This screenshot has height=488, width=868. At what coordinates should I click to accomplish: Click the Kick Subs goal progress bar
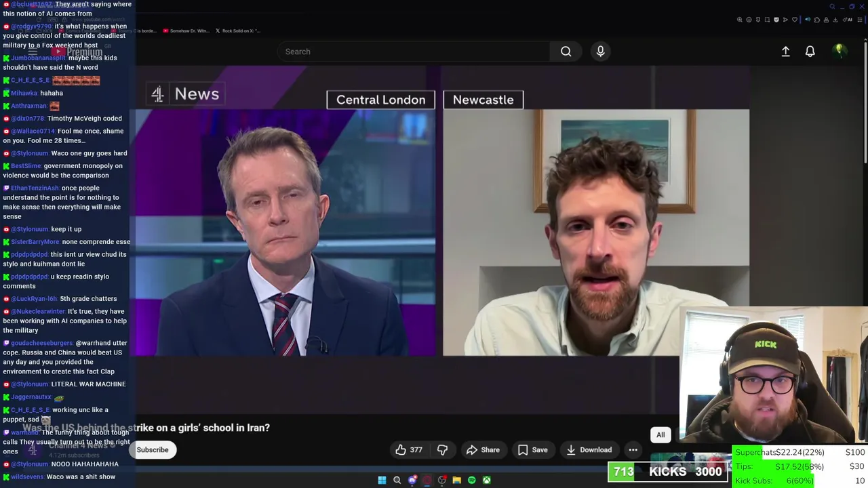(800, 481)
